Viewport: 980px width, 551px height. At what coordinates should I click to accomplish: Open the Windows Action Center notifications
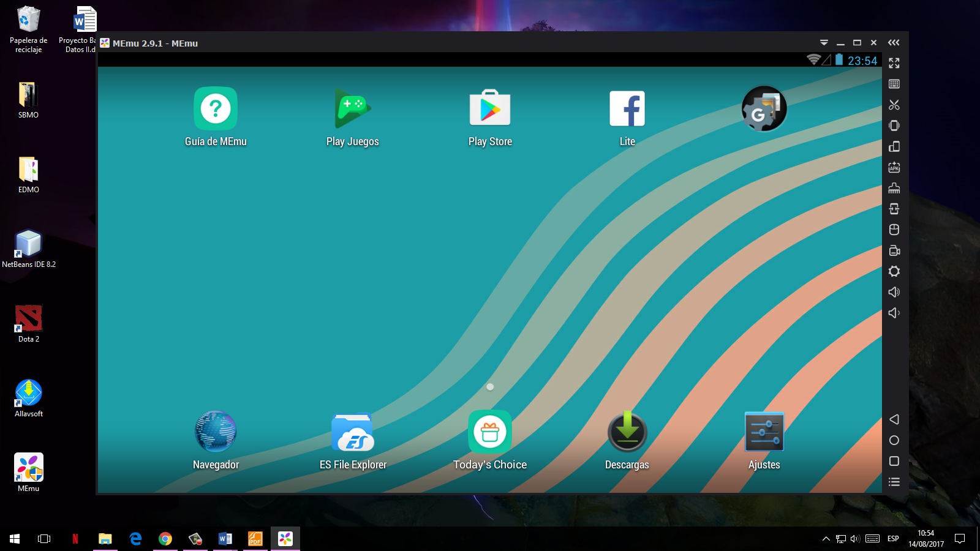click(960, 539)
